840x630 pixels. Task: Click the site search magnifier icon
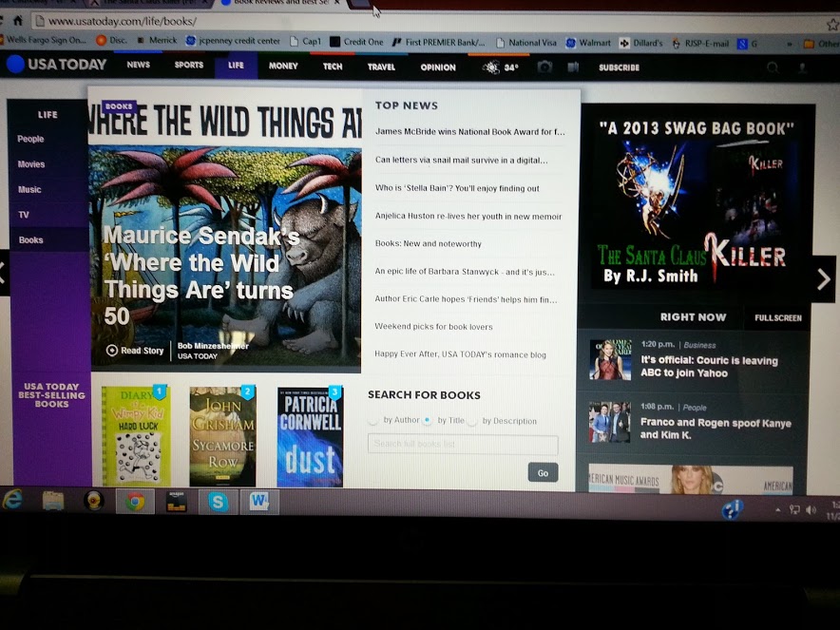pyautogui.click(x=773, y=67)
